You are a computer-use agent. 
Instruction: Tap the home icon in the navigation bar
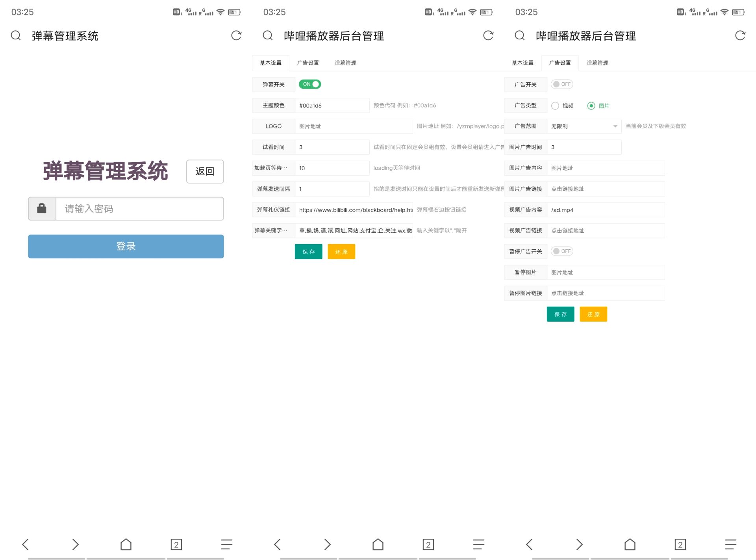click(x=126, y=544)
